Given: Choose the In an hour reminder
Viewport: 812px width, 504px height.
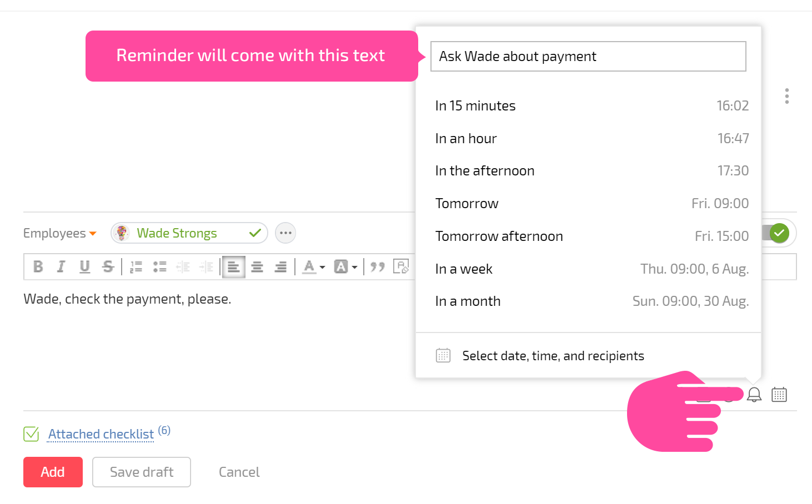Looking at the screenshot, I should (592, 138).
